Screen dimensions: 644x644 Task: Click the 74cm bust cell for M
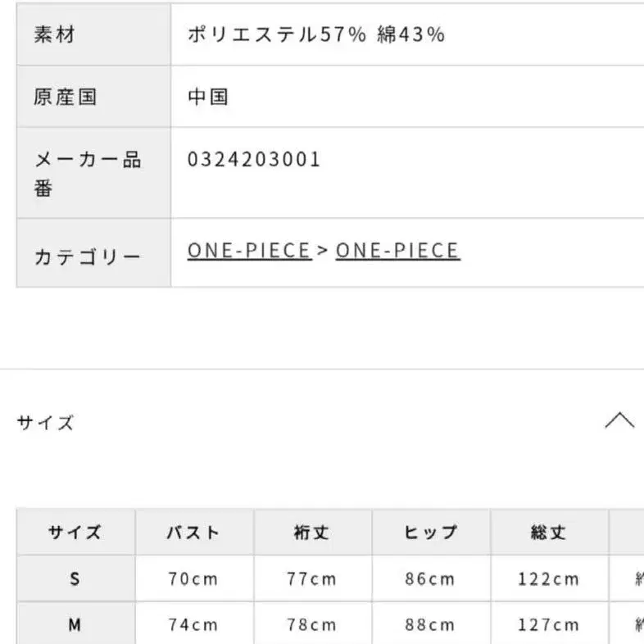pyautogui.click(x=193, y=625)
